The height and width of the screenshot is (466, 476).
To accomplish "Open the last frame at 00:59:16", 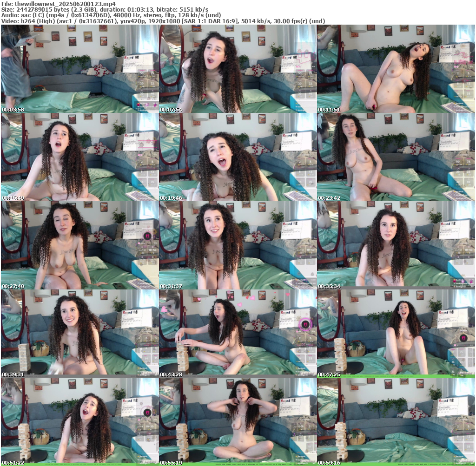I will pos(396,421).
